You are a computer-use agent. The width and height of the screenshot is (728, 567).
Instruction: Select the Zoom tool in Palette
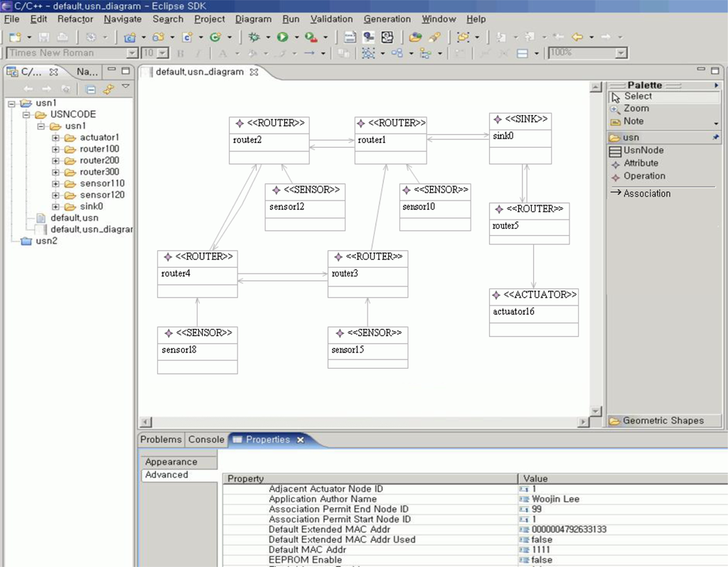click(636, 109)
